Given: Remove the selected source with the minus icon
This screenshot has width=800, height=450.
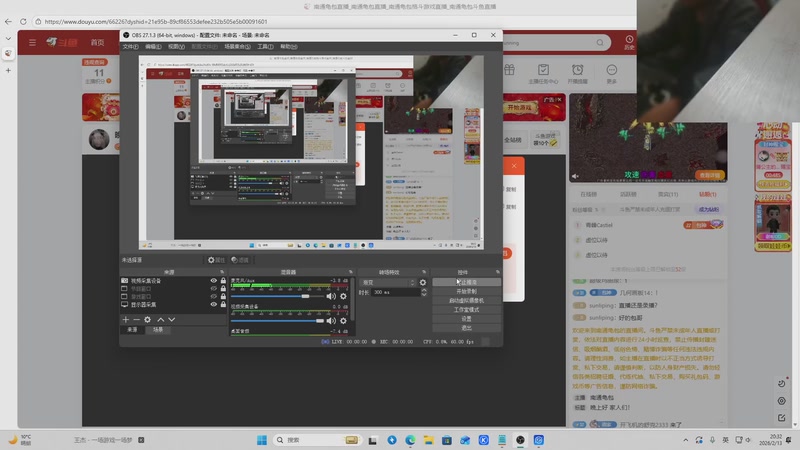Looking at the screenshot, I should pos(136,319).
